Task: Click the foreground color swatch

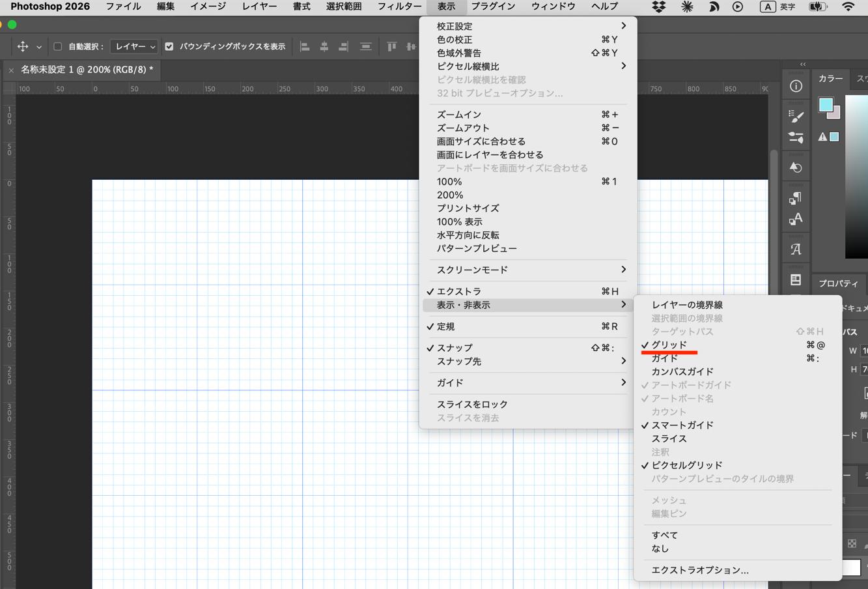Action: tap(826, 104)
